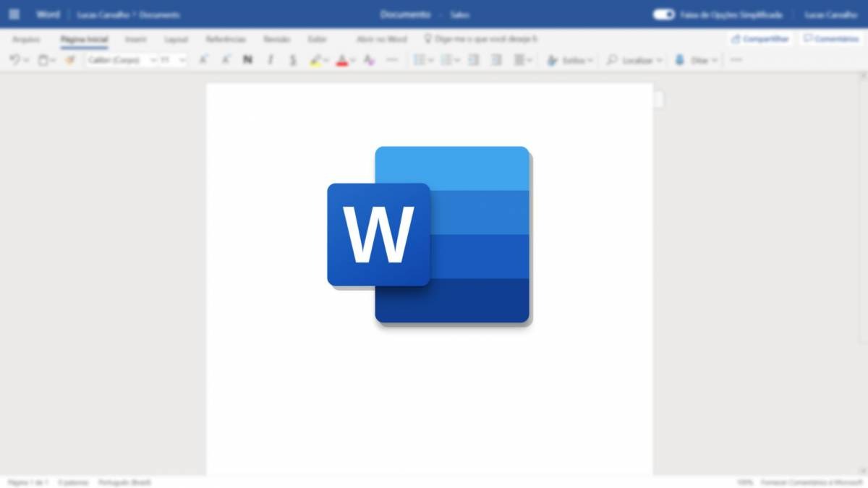Open the Referências tab
868x488 pixels.
point(226,39)
